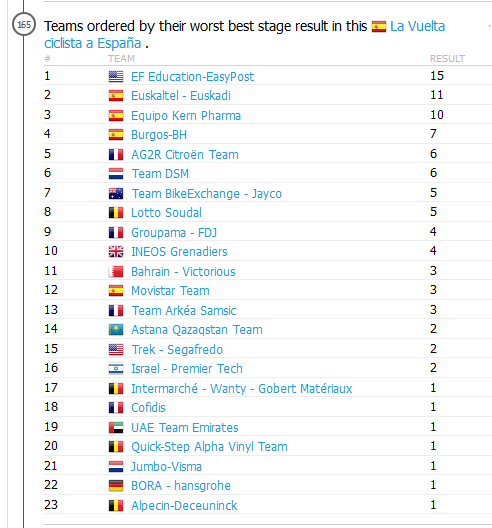Click the Kazakhstan flag beside Astana Qazaqstan Team
This screenshot has width=492, height=528.
click(116, 330)
